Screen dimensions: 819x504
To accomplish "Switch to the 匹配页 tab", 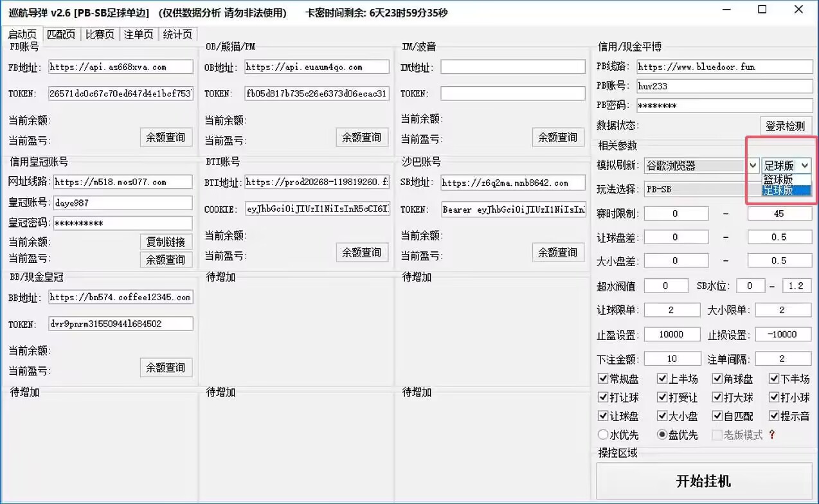I will click(x=62, y=35).
